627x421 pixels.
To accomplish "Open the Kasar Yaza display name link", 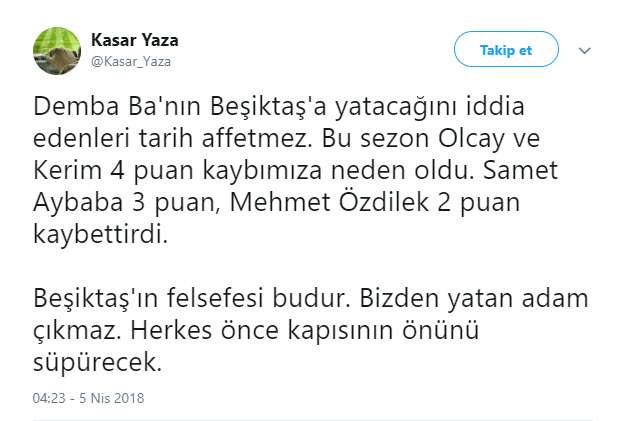I will 135,41.
